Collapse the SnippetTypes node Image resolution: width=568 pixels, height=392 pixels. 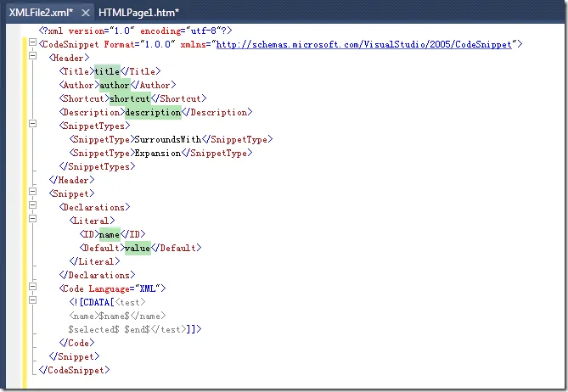click(x=33, y=126)
